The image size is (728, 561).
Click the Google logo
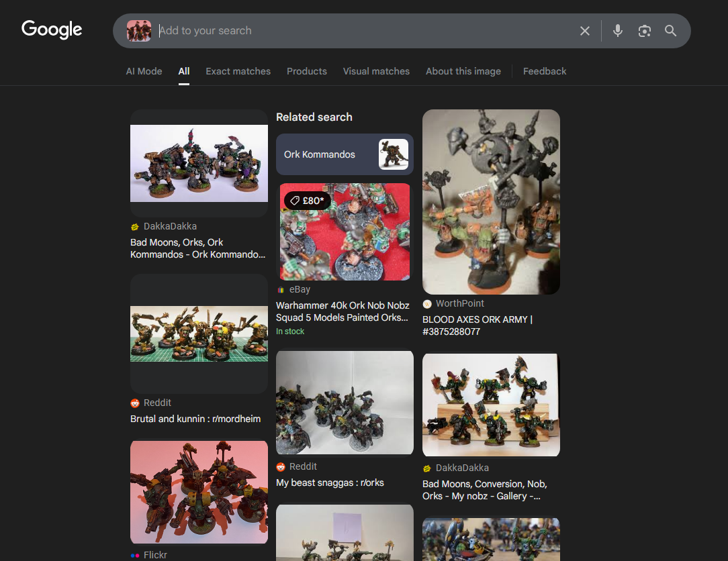(52, 30)
